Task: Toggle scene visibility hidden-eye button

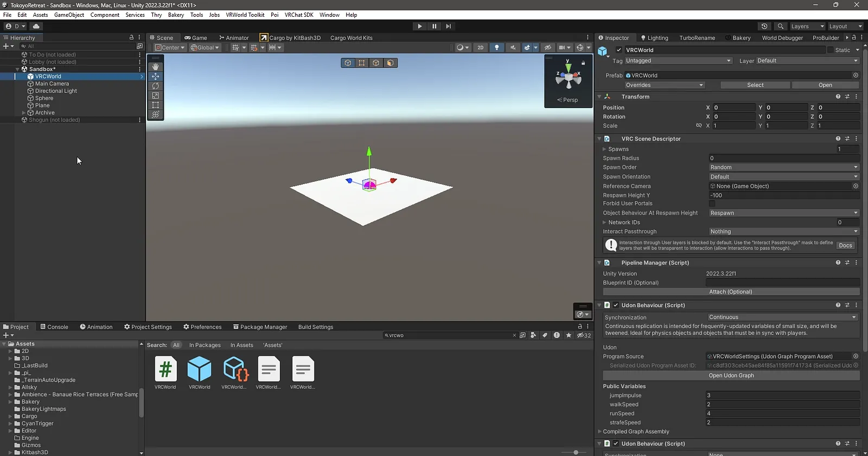Action: pyautogui.click(x=548, y=47)
